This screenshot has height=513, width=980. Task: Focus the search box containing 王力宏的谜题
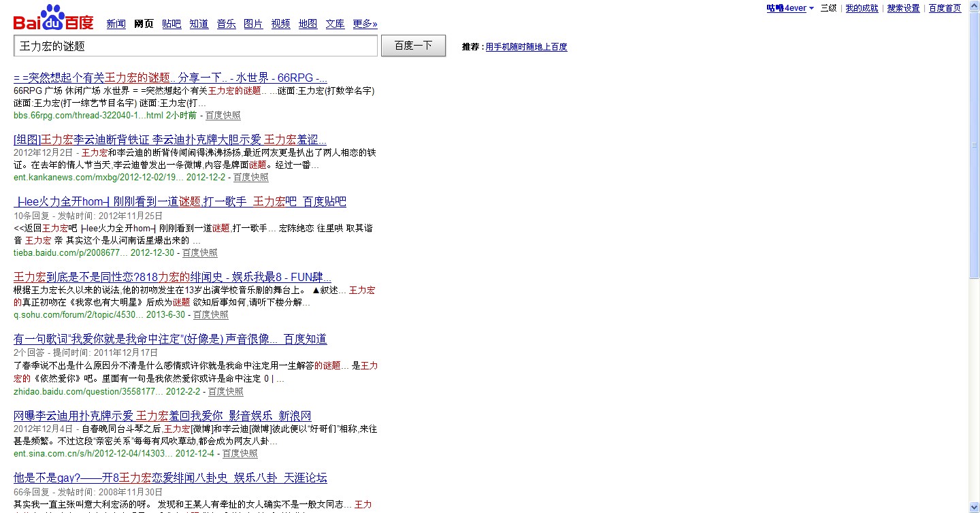pos(195,46)
